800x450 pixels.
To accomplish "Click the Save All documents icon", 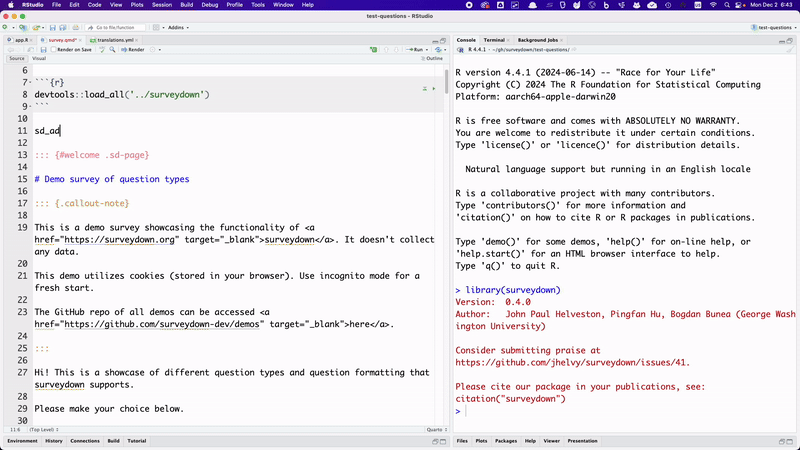I will pos(63,28).
